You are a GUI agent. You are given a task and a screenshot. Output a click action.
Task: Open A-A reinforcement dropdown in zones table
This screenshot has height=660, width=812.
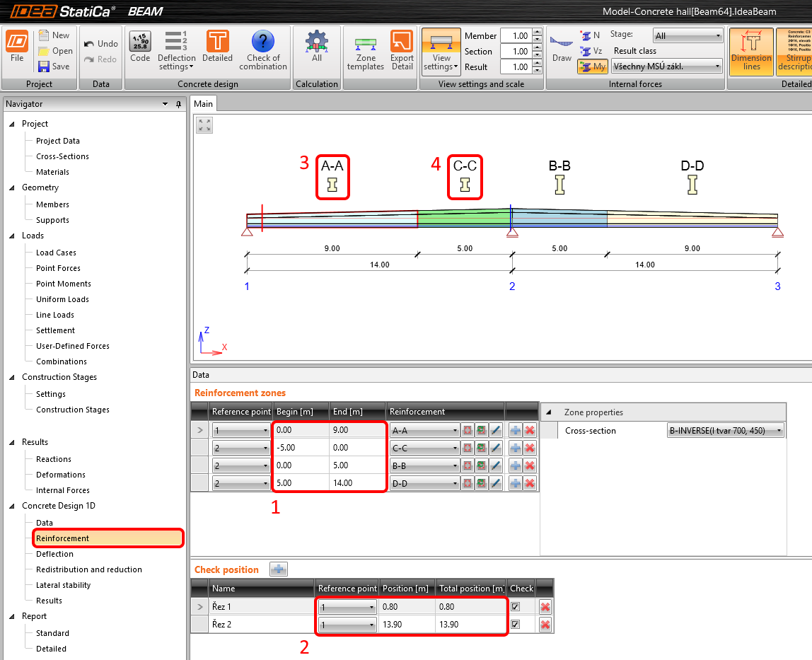click(x=424, y=431)
